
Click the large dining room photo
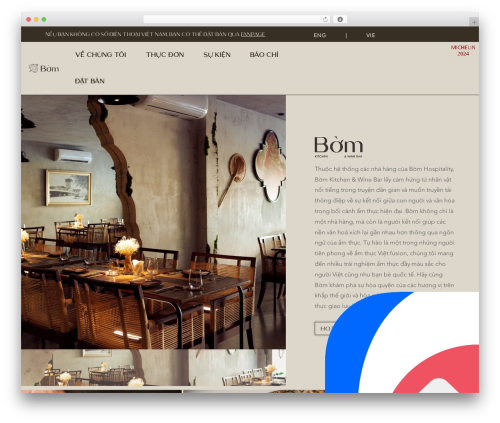tap(153, 222)
